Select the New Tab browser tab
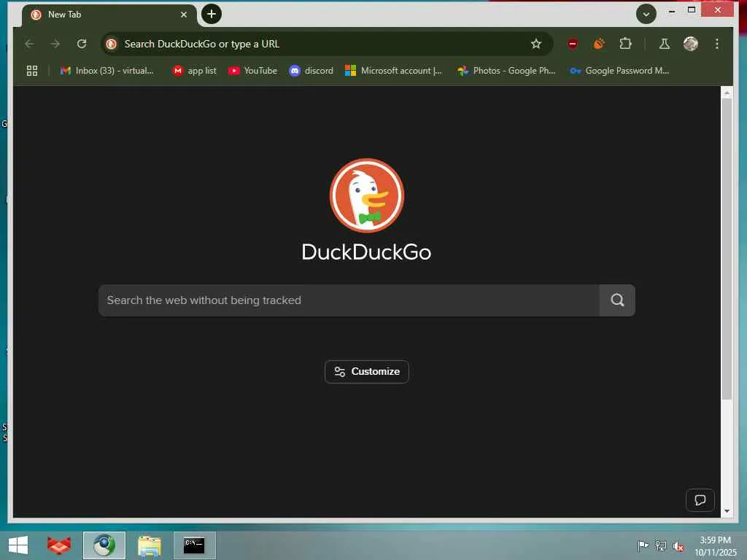 coord(109,15)
